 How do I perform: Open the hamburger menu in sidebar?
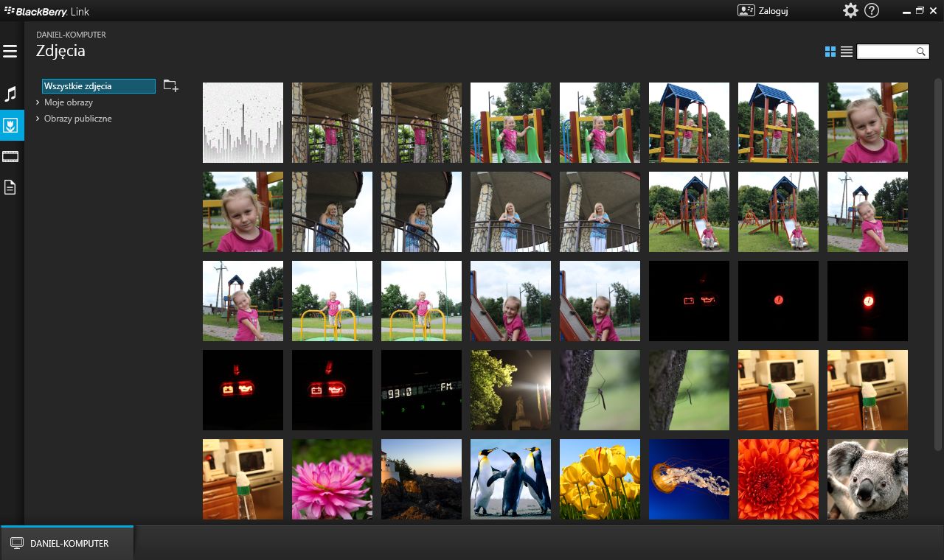click(x=10, y=52)
